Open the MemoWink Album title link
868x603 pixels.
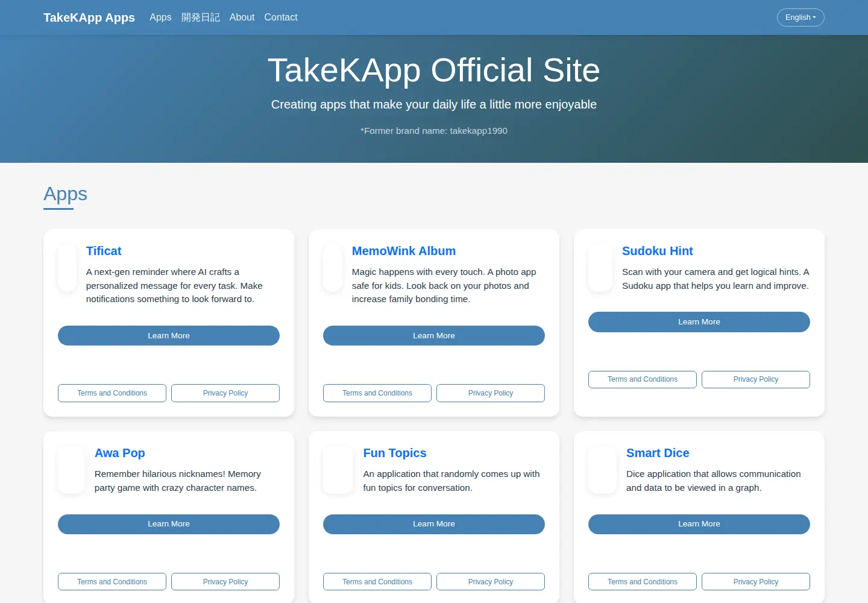pyautogui.click(x=404, y=251)
